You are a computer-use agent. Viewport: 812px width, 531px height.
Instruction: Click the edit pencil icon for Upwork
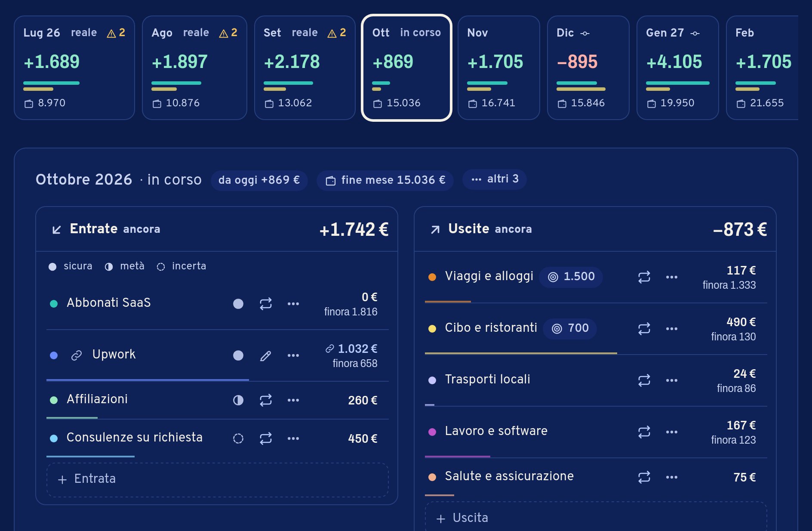[266, 355]
